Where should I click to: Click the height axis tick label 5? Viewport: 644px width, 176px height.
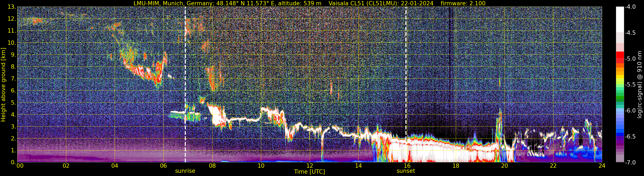pyautogui.click(x=13, y=103)
